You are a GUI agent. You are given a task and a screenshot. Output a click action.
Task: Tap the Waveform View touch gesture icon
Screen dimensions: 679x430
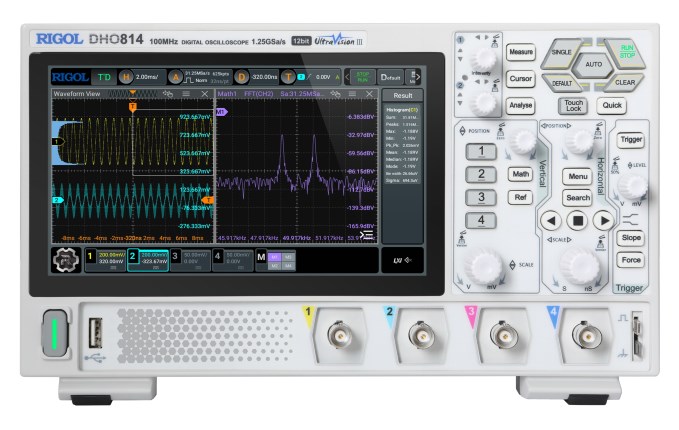pos(168,94)
